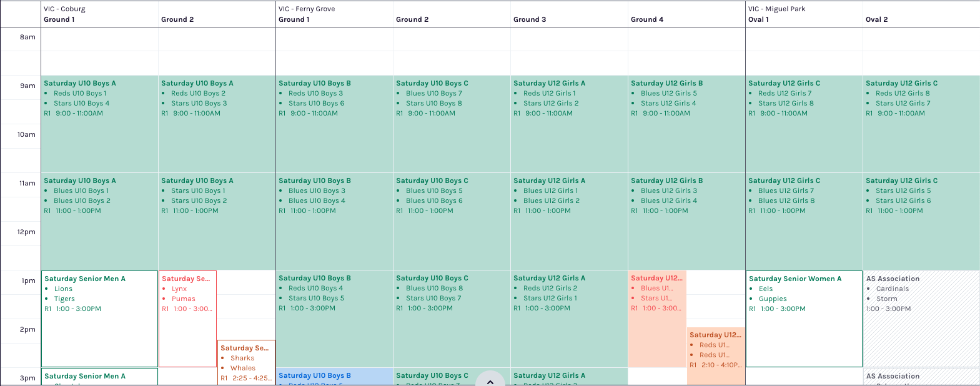Click the chevron-up button at the bottom
Screen dimensions: 980x386
click(x=490, y=380)
